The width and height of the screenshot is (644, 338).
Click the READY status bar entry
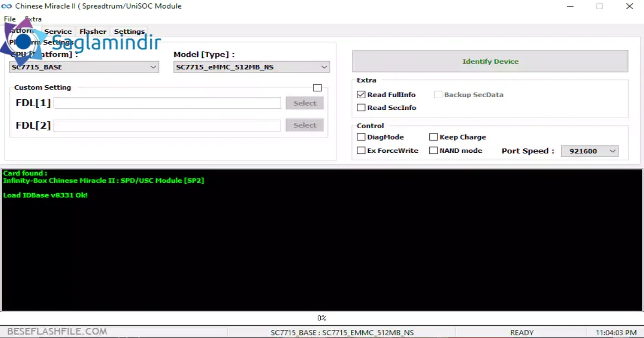[522, 333]
